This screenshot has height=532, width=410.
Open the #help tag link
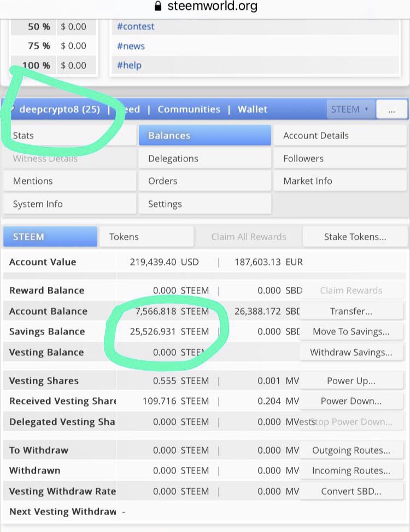click(129, 65)
